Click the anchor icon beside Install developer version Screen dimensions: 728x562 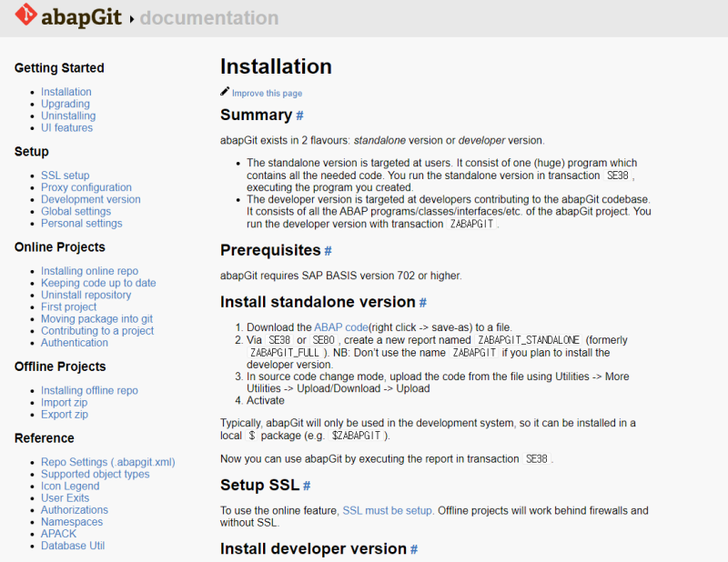click(x=413, y=548)
